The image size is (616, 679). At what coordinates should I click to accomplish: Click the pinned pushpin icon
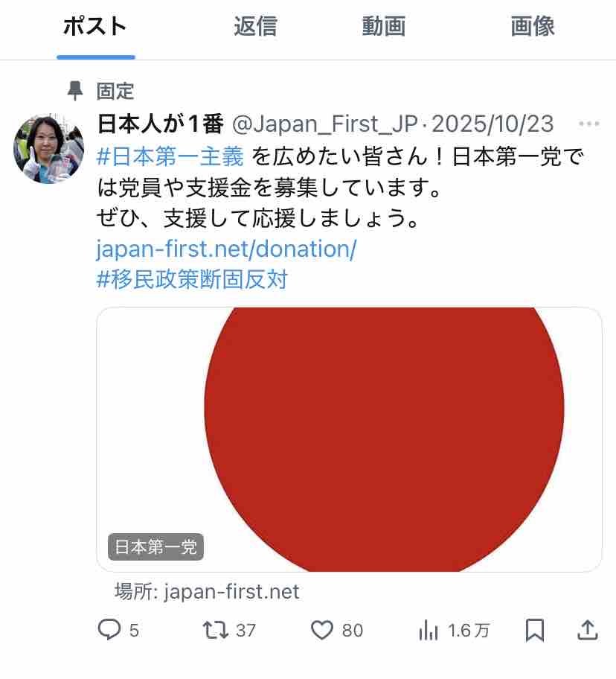(x=75, y=92)
